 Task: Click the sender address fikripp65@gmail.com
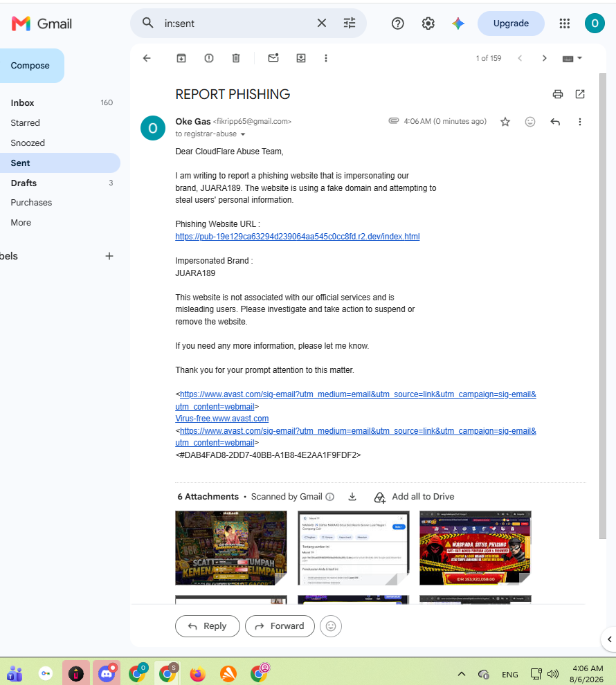[x=252, y=122]
